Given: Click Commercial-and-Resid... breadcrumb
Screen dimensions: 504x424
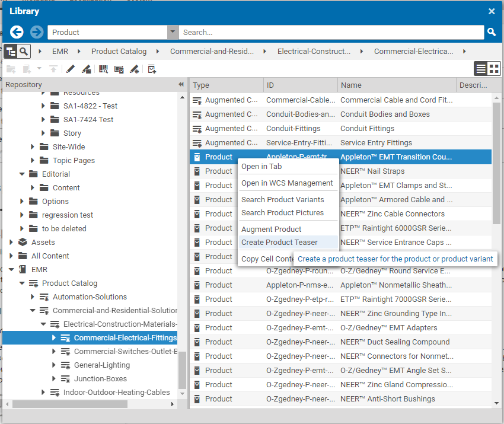Looking at the screenshot, I should (x=212, y=52).
